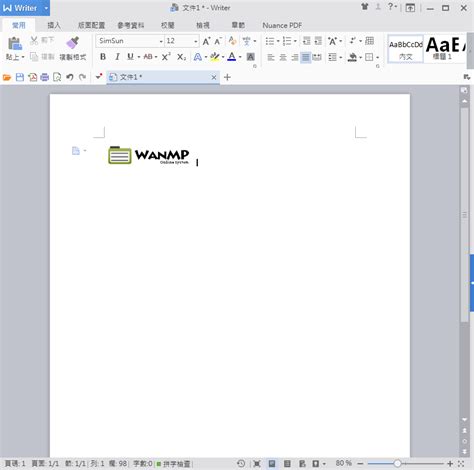Viewport: 474px width, 470px height.
Task: Align text left
Action: click(271, 57)
